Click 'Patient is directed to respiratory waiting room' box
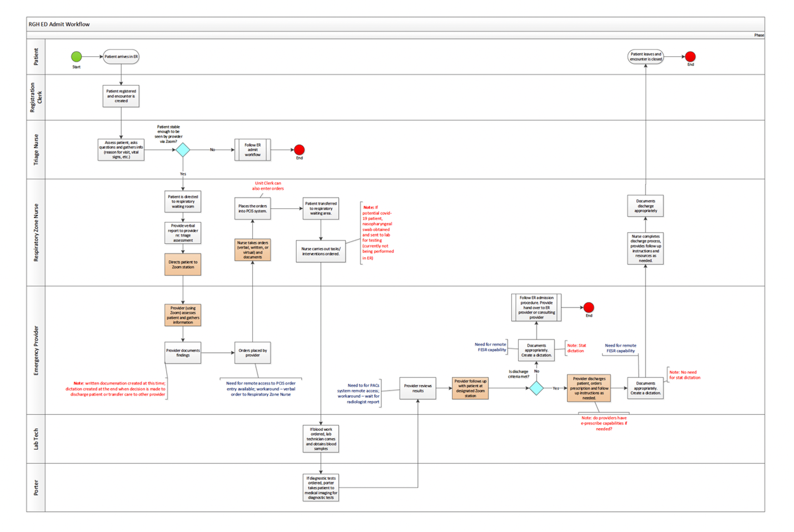Image resolution: width=794 pixels, height=532 pixels. 183,202
